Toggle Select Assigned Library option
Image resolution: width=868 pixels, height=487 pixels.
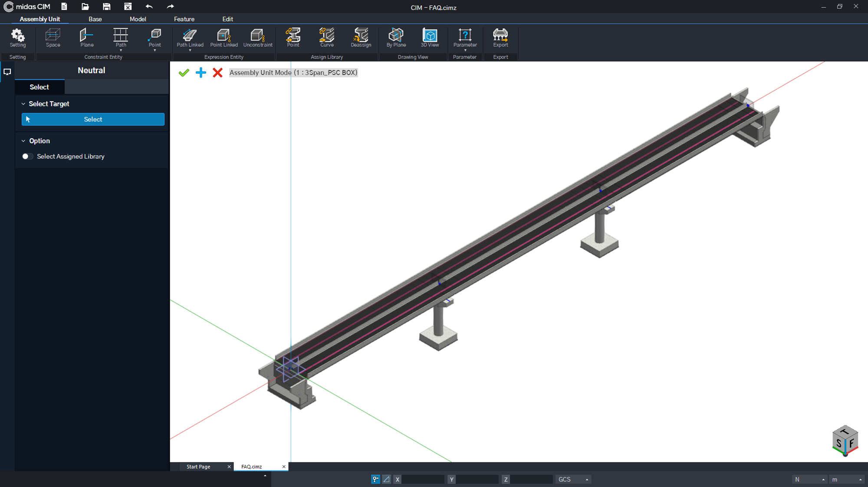(x=27, y=157)
